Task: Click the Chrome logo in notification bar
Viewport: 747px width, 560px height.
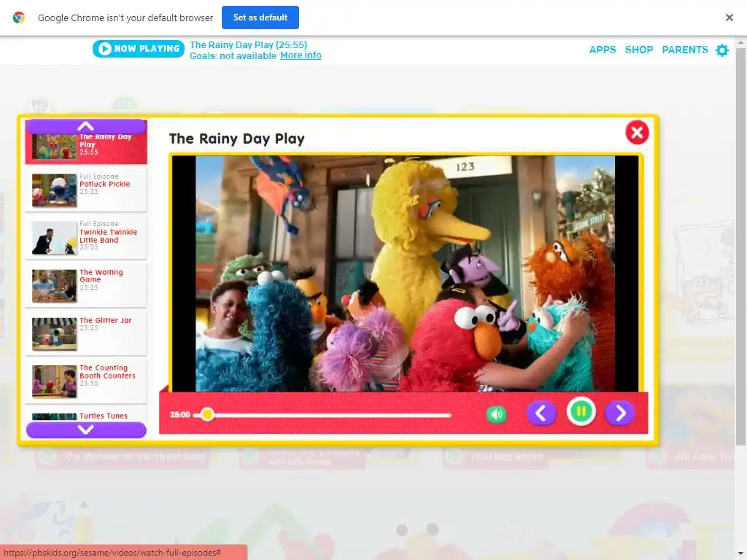Action: [x=19, y=17]
